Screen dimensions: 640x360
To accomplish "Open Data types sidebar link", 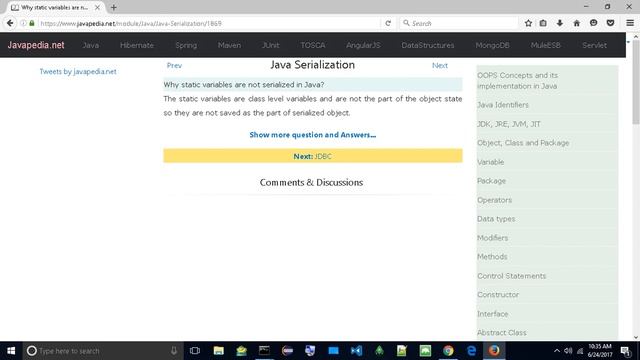I will click(x=496, y=219).
